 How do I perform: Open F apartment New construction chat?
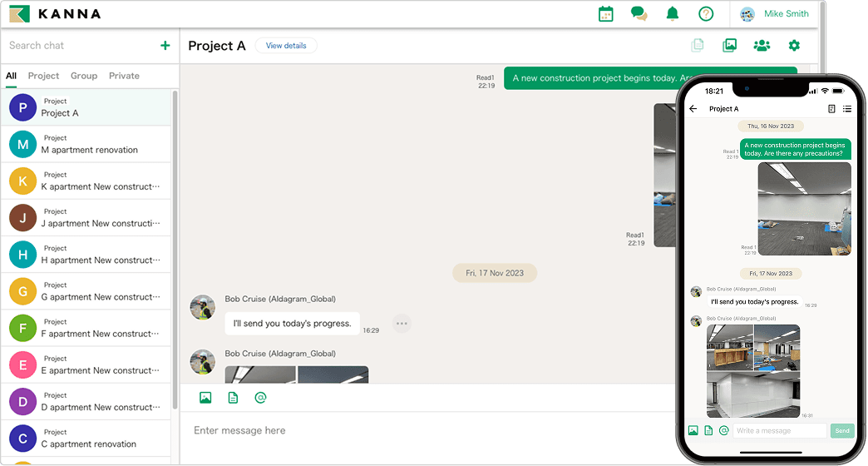pyautogui.click(x=86, y=328)
